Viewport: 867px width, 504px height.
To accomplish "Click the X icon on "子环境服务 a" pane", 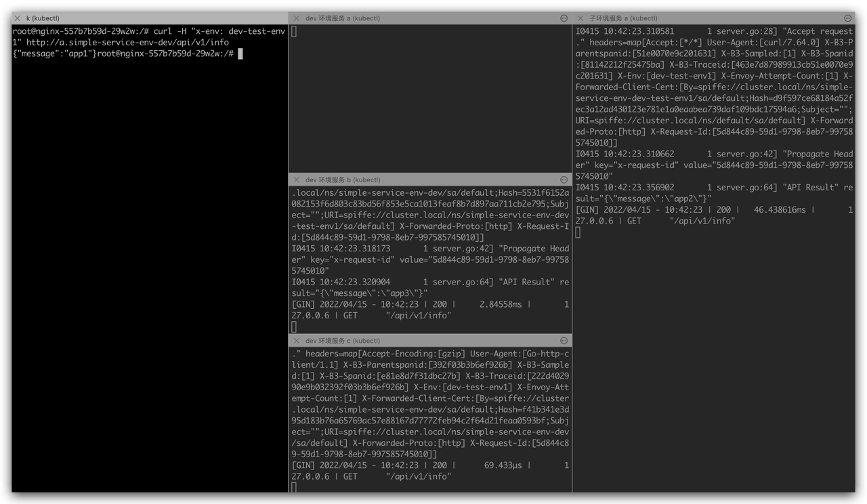I will tap(581, 18).
